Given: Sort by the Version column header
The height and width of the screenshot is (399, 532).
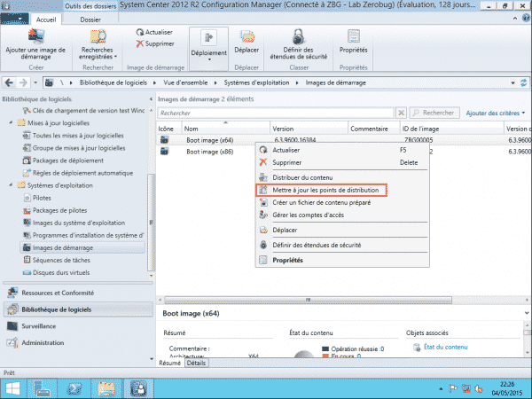Looking at the screenshot, I should pos(309,129).
